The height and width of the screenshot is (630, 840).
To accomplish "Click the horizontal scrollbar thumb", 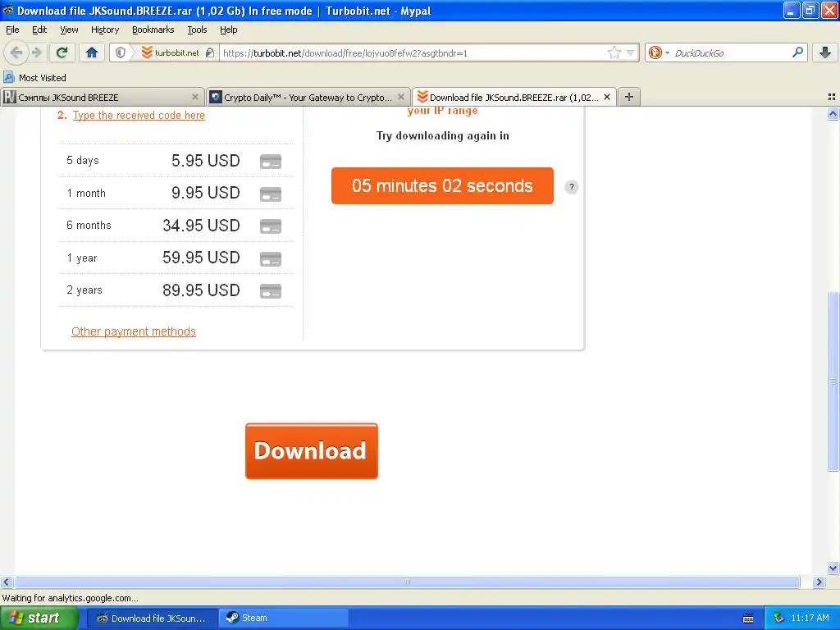I will tap(407, 582).
